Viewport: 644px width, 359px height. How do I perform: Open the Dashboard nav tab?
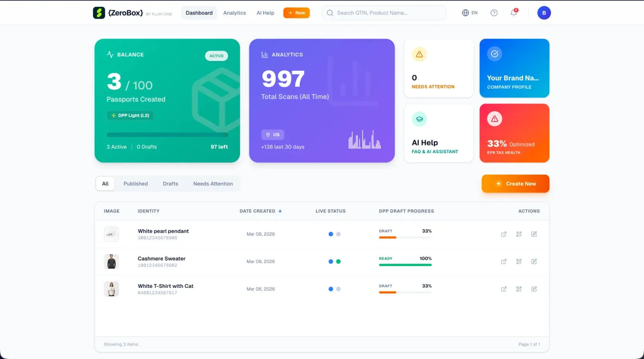point(199,13)
